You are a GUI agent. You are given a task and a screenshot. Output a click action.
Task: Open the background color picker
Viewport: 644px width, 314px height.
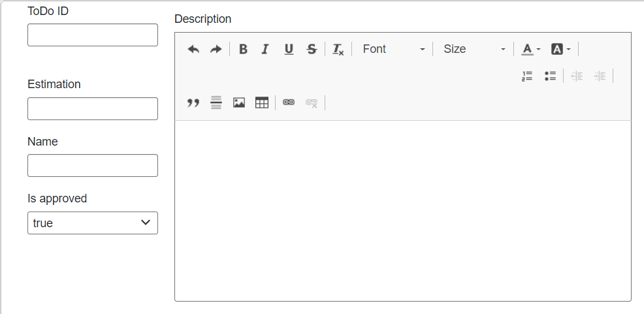pyautogui.click(x=560, y=50)
